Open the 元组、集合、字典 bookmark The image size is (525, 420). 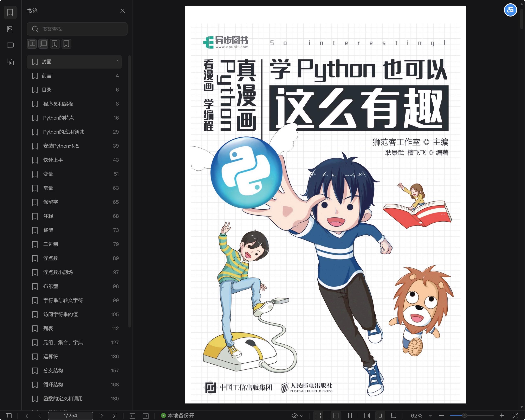(74, 343)
